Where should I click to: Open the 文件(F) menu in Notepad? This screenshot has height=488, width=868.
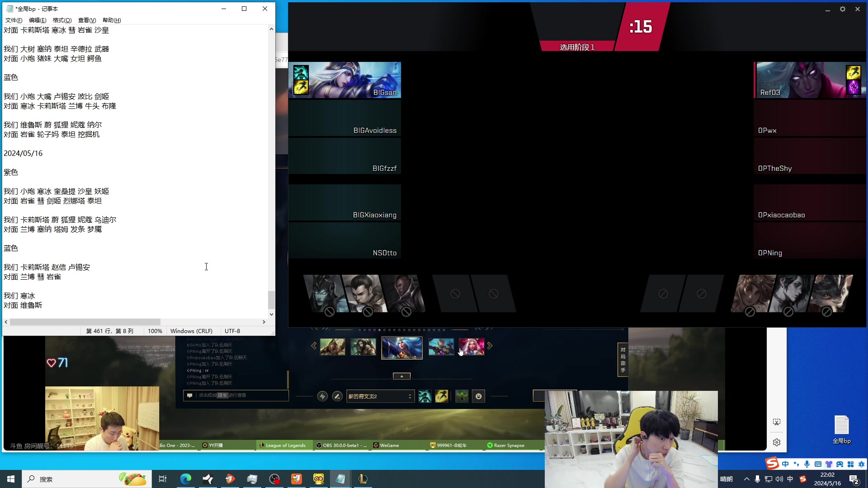point(14,20)
